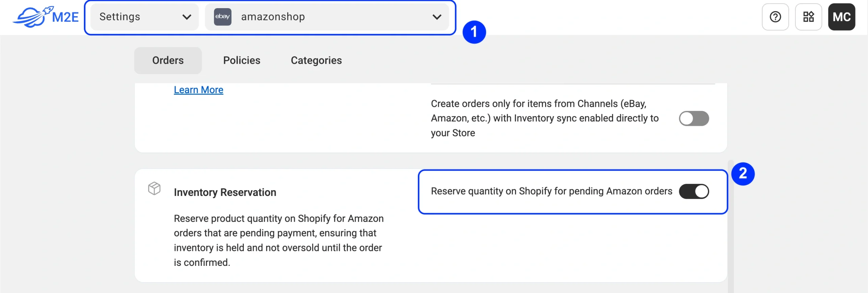Open the Categories tab
Screen dimensions: 868x293
[316, 60]
